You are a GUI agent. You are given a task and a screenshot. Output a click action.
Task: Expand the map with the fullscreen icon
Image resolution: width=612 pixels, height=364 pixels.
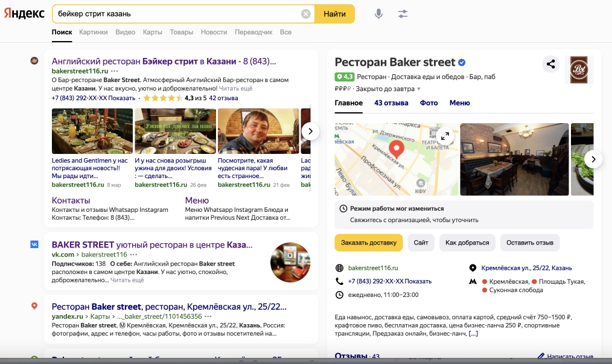[445, 136]
